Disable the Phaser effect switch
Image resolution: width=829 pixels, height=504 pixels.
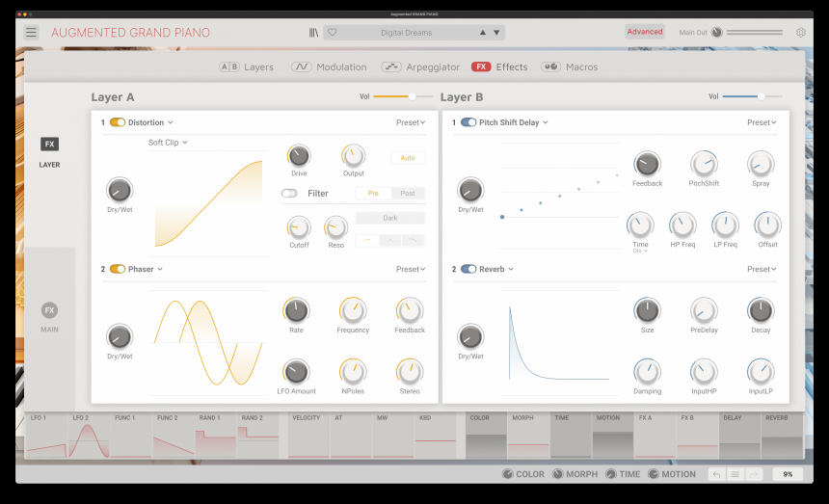[x=118, y=269]
